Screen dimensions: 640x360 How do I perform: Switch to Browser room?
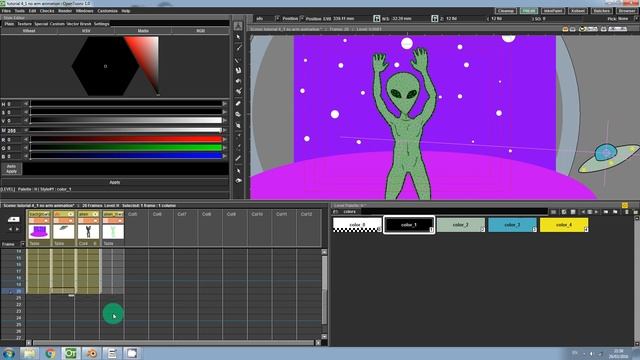coord(626,11)
